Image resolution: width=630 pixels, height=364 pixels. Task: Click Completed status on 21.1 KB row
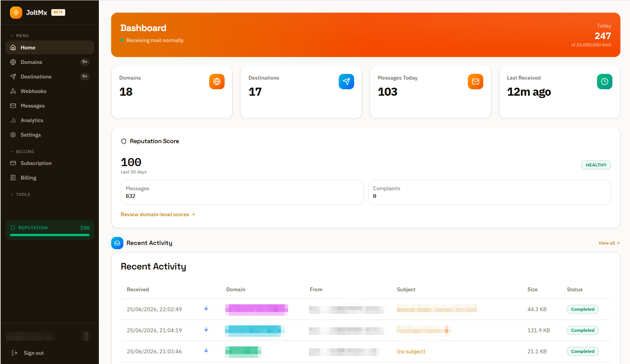pyautogui.click(x=582, y=351)
